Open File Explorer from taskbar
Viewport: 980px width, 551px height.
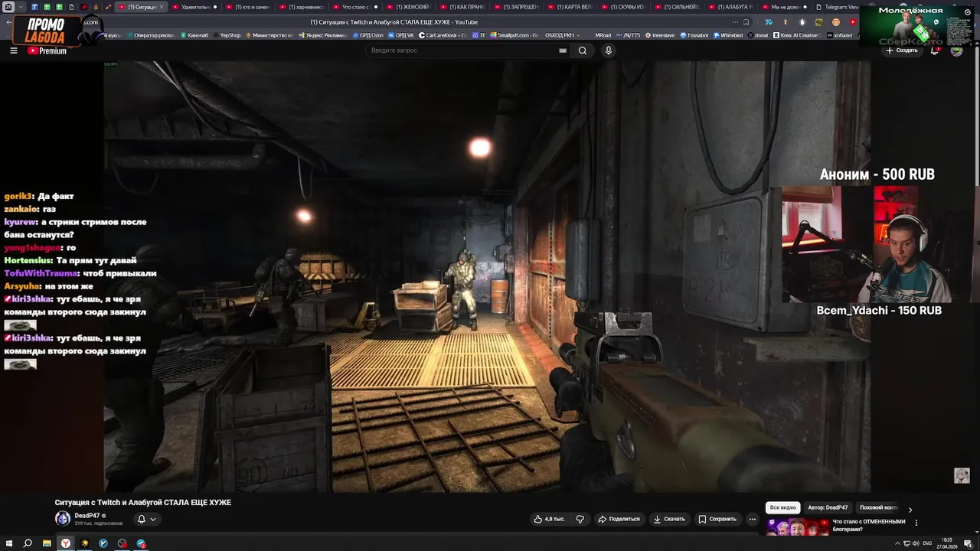[x=47, y=543]
